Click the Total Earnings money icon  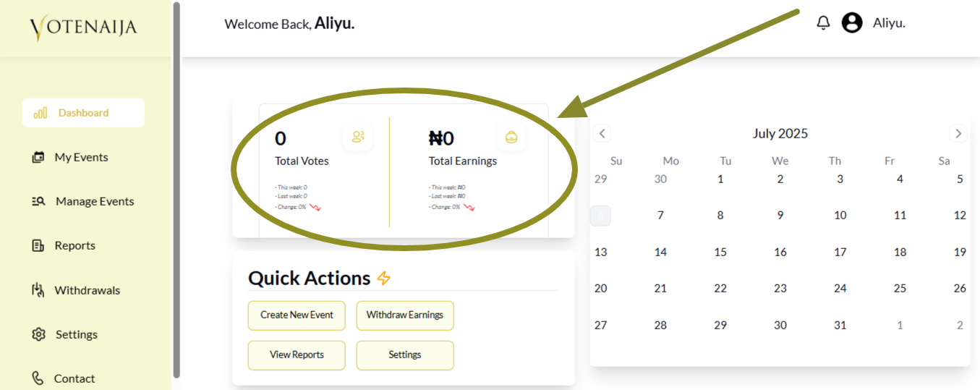point(511,137)
